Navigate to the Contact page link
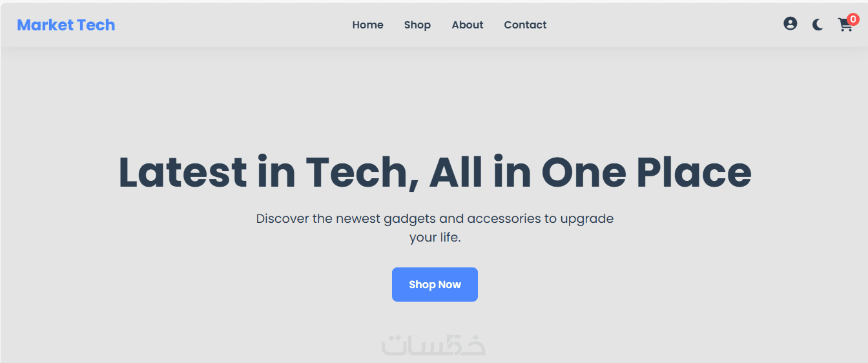868x363 pixels. pos(525,25)
